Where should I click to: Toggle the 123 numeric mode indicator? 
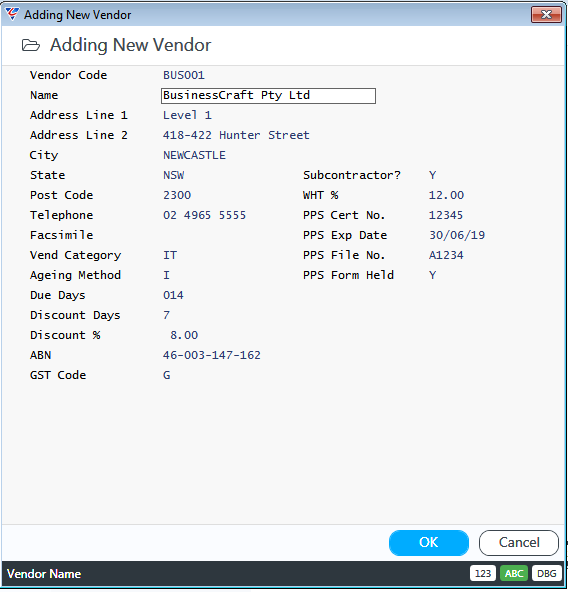pyautogui.click(x=483, y=574)
